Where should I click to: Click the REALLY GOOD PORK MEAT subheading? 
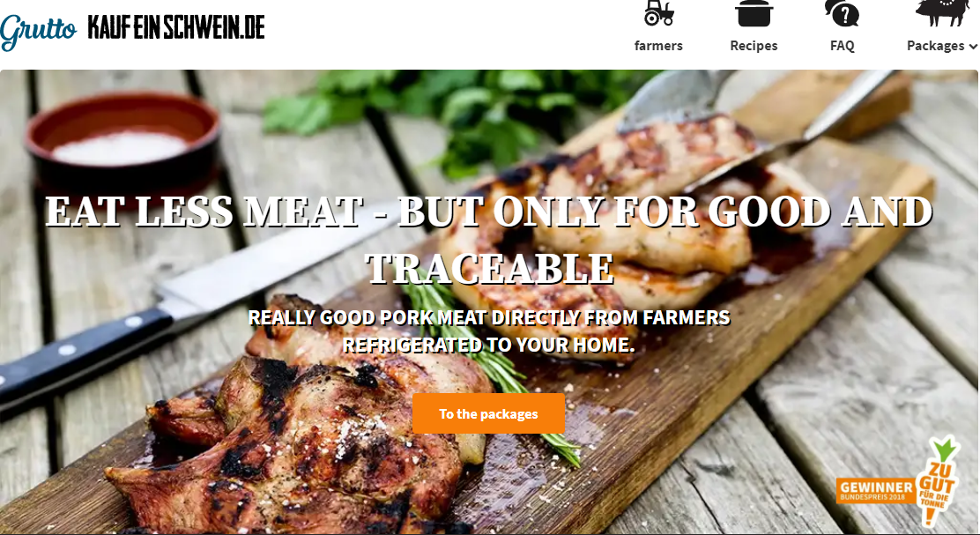click(489, 331)
